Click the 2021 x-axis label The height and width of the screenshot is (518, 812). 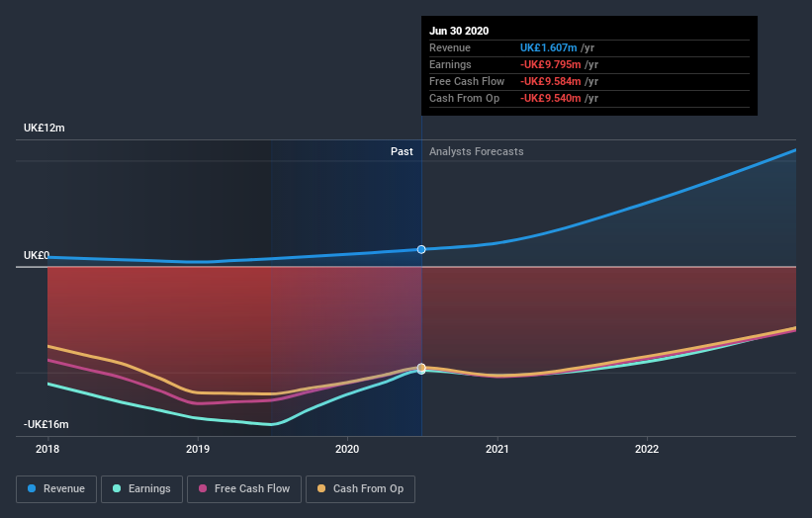[x=497, y=449]
